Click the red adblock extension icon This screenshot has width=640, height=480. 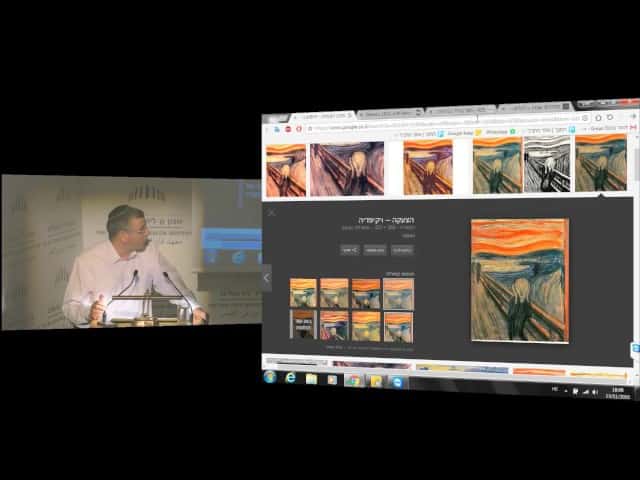click(x=287, y=130)
